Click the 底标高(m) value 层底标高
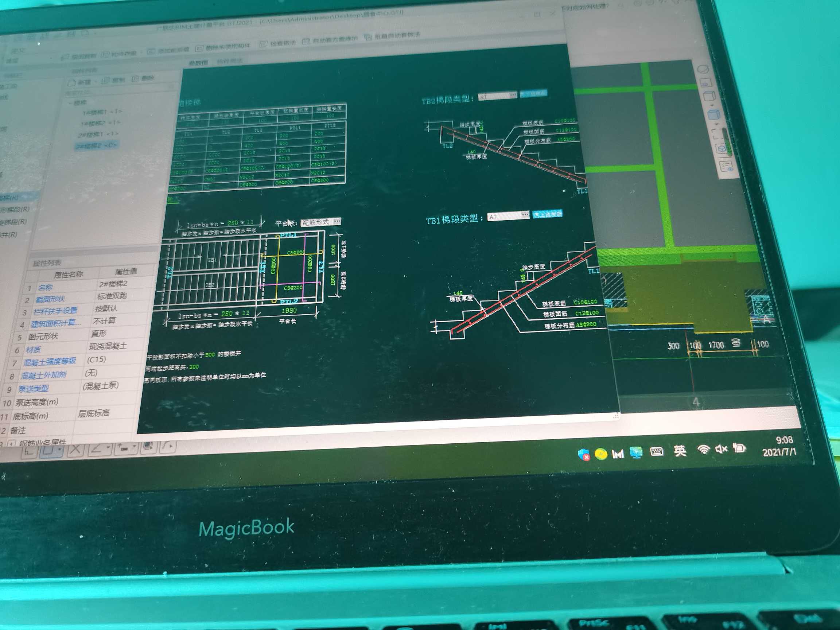 pos(94,413)
